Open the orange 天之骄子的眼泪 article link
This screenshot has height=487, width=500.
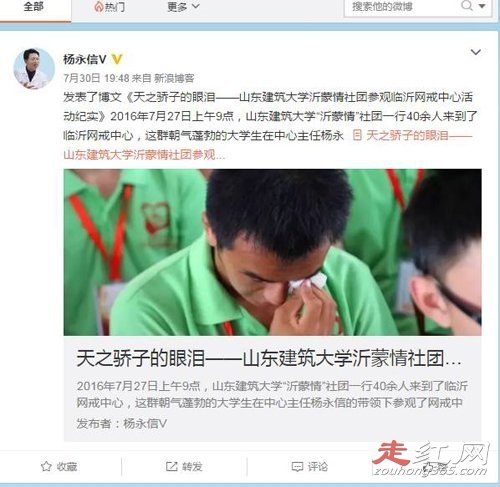click(268, 145)
